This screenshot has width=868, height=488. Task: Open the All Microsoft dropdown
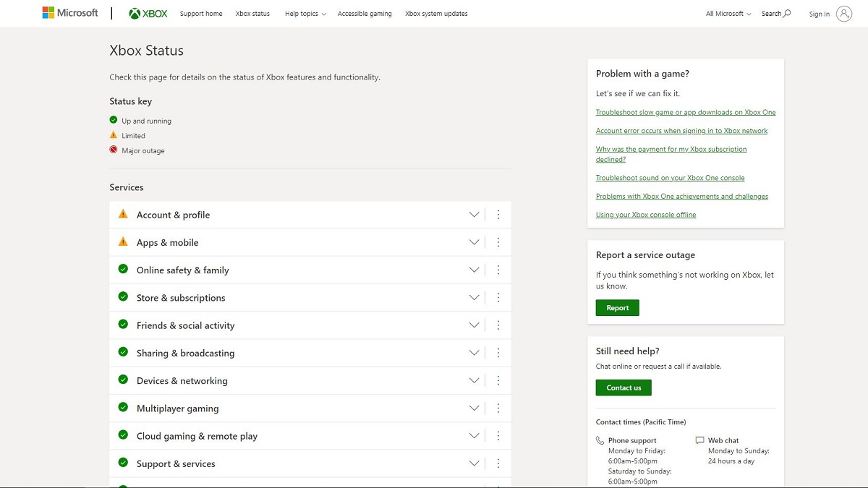728,14
